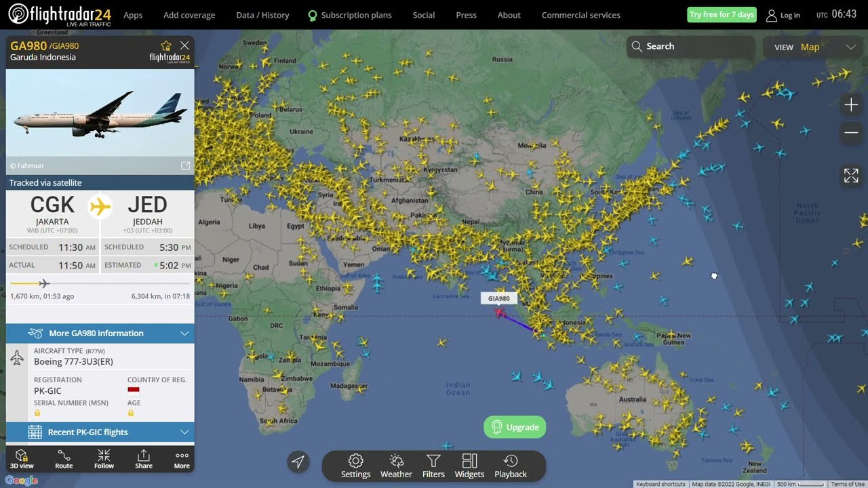The image size is (868, 488).
Task: Open 3D view of flight
Action: (21, 459)
